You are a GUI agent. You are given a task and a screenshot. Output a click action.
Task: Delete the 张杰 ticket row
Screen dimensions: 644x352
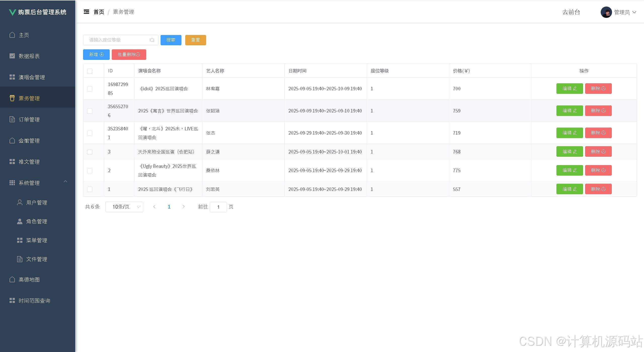point(598,133)
